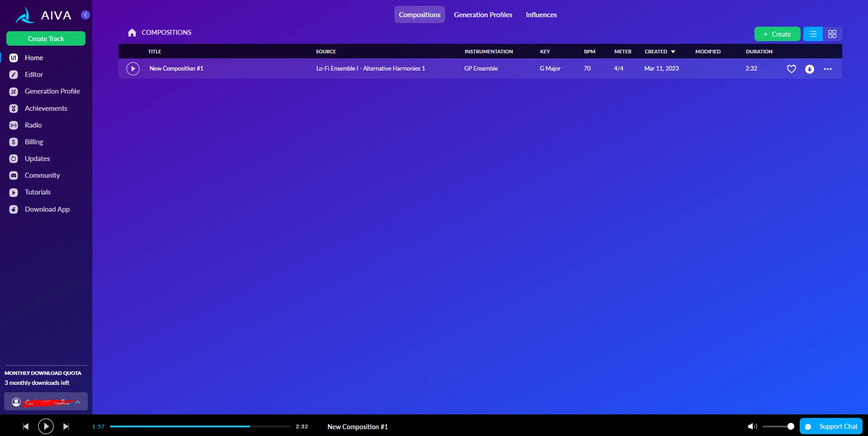The height and width of the screenshot is (436, 868).
Task: Click the AIVA logo icon
Action: (x=25, y=15)
